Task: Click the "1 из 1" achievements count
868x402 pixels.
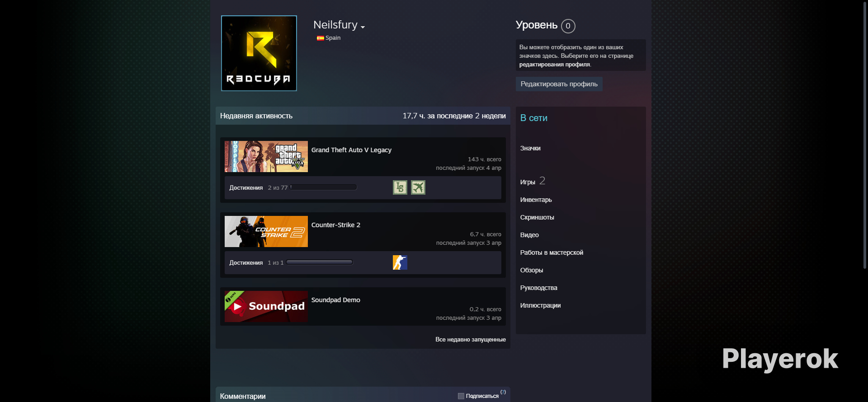Action: coord(276,262)
